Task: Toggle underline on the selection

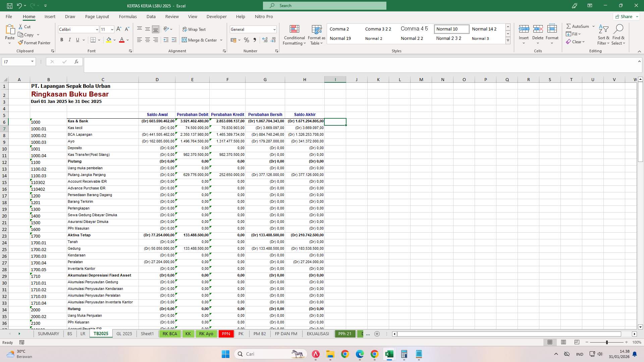Action: [x=77, y=40]
